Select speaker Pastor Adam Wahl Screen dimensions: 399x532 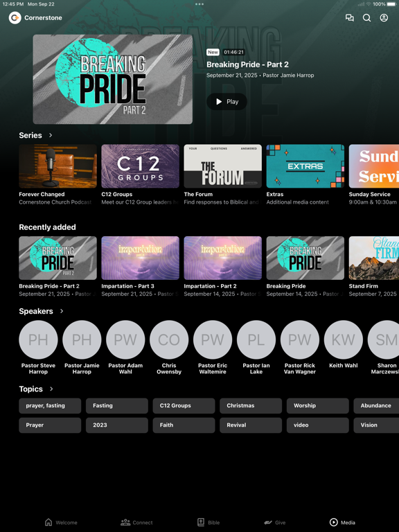coord(125,339)
